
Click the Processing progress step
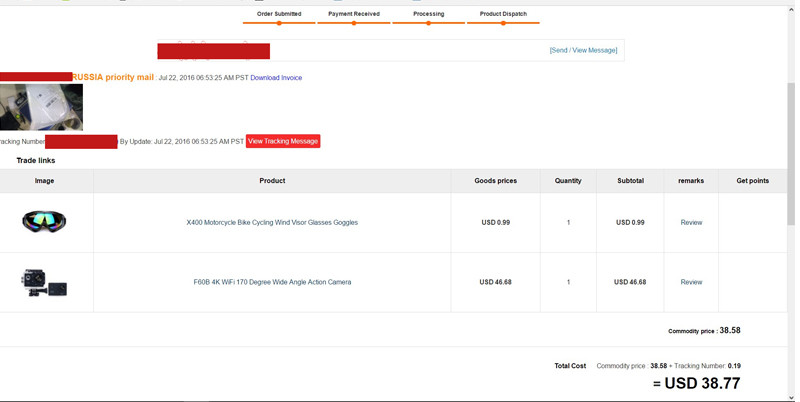click(x=429, y=17)
